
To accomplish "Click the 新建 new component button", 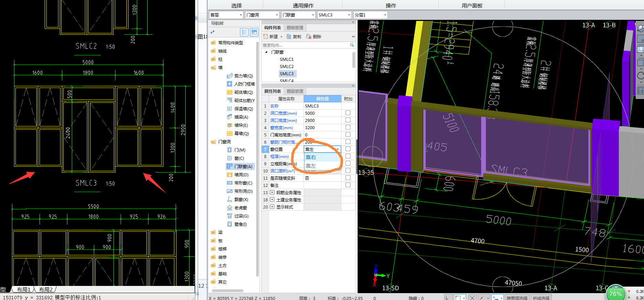I will click(x=271, y=36).
